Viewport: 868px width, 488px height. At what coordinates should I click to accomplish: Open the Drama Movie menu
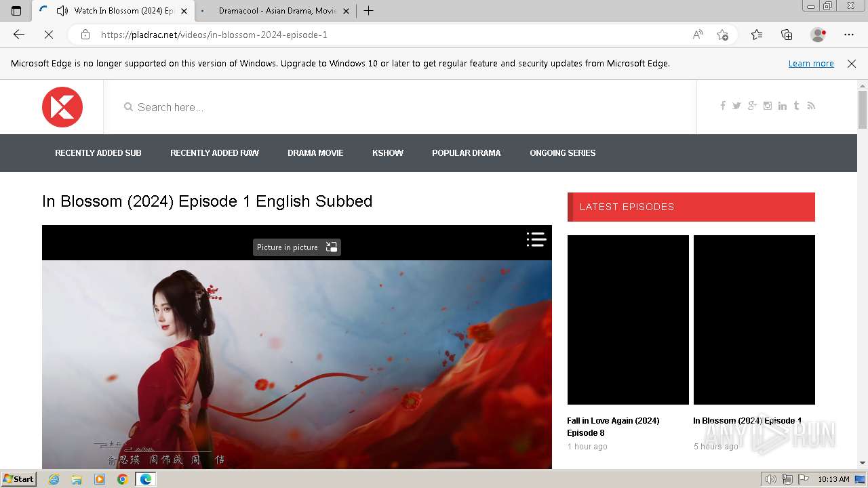tap(315, 153)
